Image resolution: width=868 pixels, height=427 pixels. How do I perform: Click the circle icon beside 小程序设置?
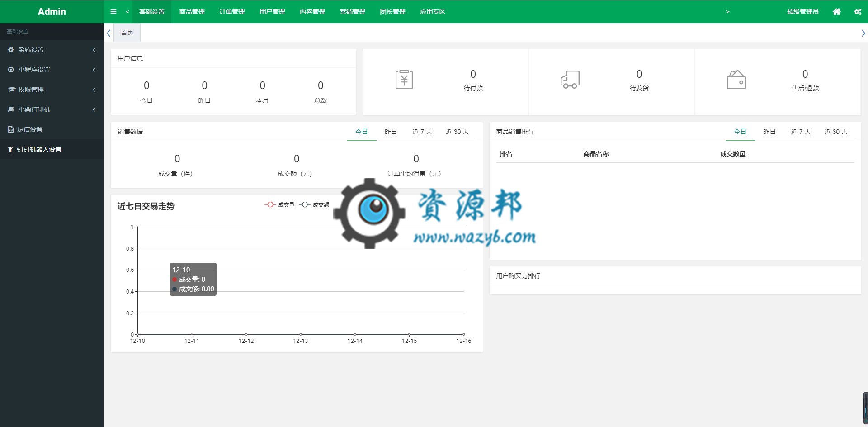tap(11, 70)
